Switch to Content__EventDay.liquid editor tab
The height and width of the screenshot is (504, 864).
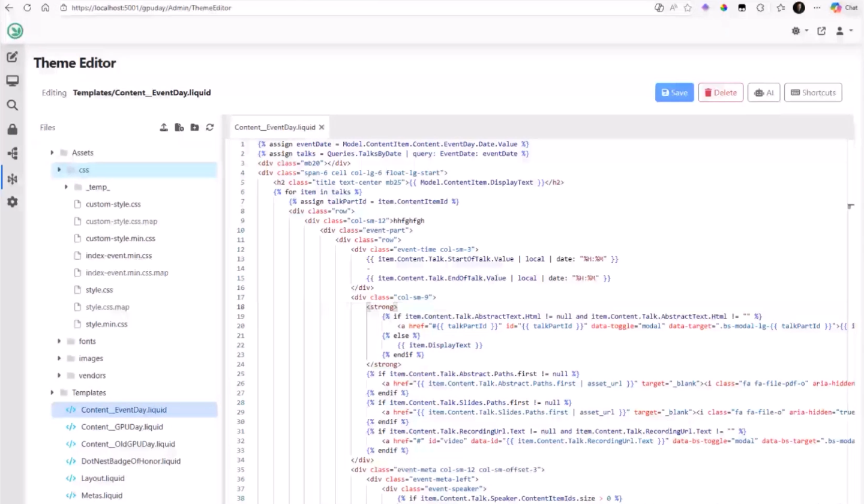point(275,127)
